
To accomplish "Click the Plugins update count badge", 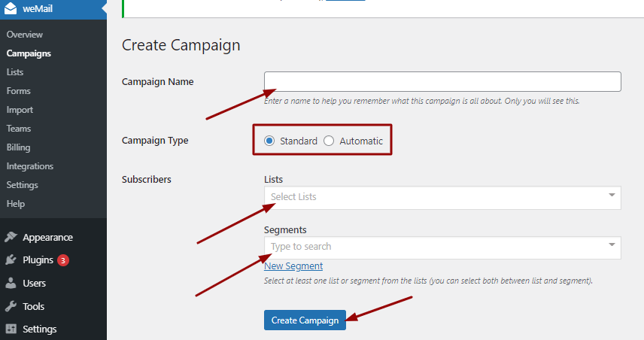I will (63, 260).
